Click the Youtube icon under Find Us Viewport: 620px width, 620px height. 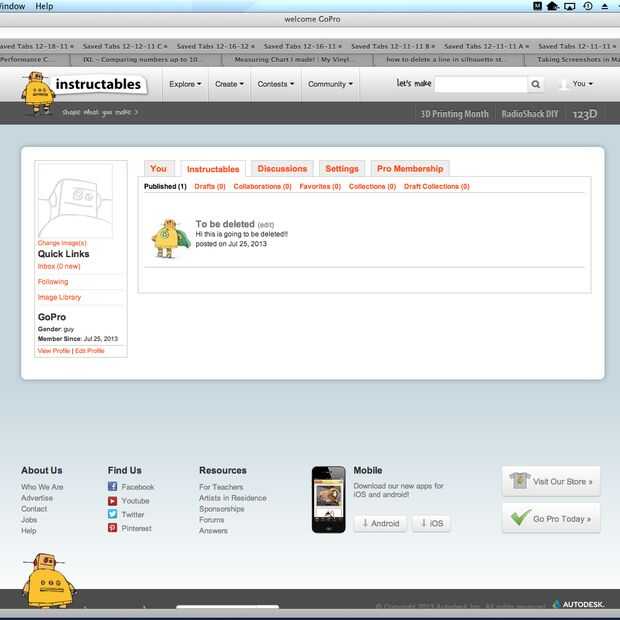click(x=112, y=501)
